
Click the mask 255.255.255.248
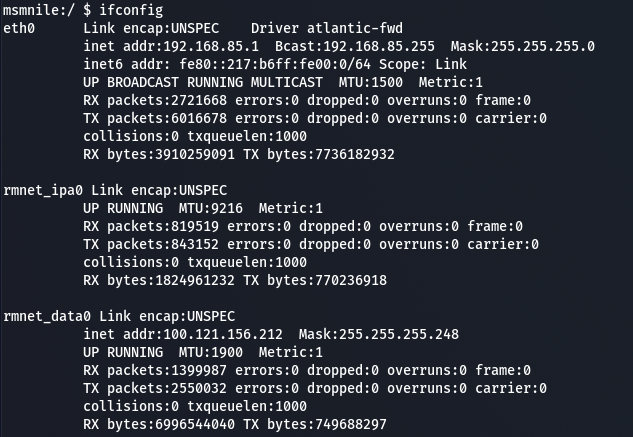coord(398,334)
